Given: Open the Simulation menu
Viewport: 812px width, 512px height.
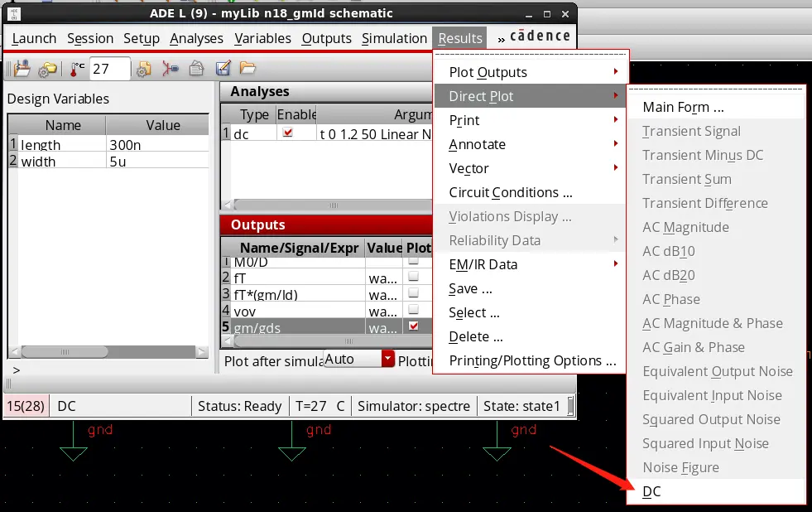Looking at the screenshot, I should tap(394, 38).
